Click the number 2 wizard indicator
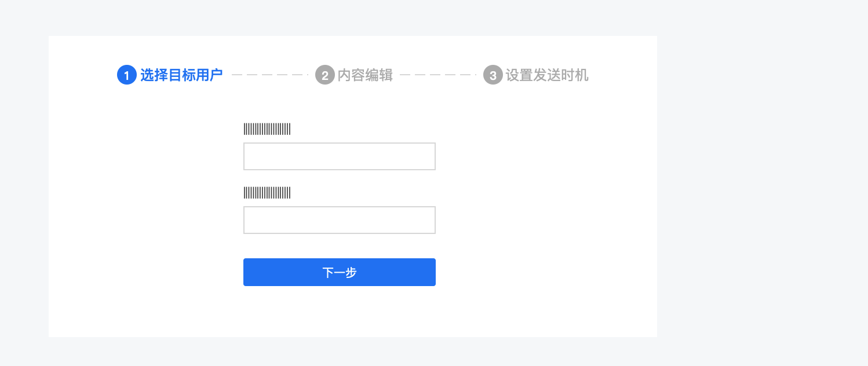 (324, 75)
